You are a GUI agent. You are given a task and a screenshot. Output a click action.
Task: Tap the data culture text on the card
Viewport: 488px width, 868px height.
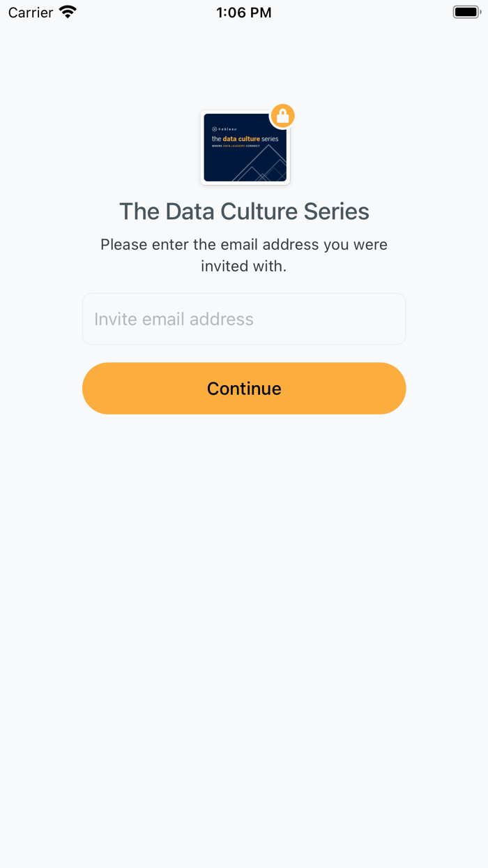point(241,138)
